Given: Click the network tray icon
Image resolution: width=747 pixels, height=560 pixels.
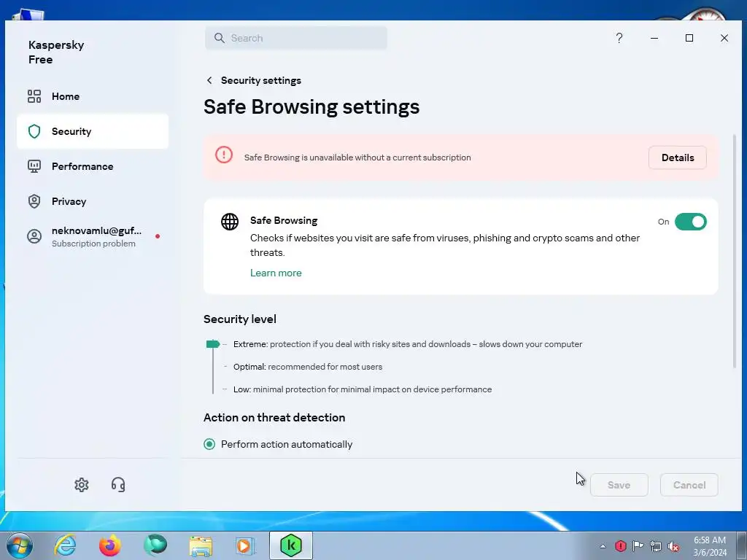Looking at the screenshot, I should tap(656, 546).
